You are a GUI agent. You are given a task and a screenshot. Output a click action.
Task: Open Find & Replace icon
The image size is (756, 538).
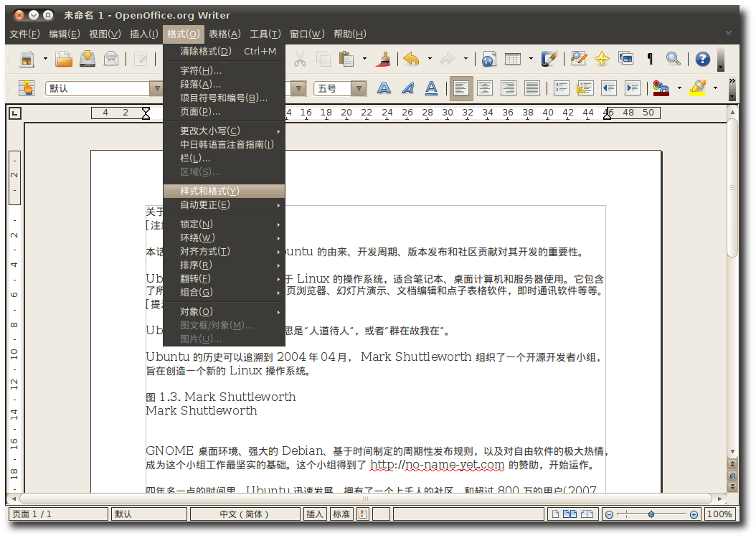[579, 59]
